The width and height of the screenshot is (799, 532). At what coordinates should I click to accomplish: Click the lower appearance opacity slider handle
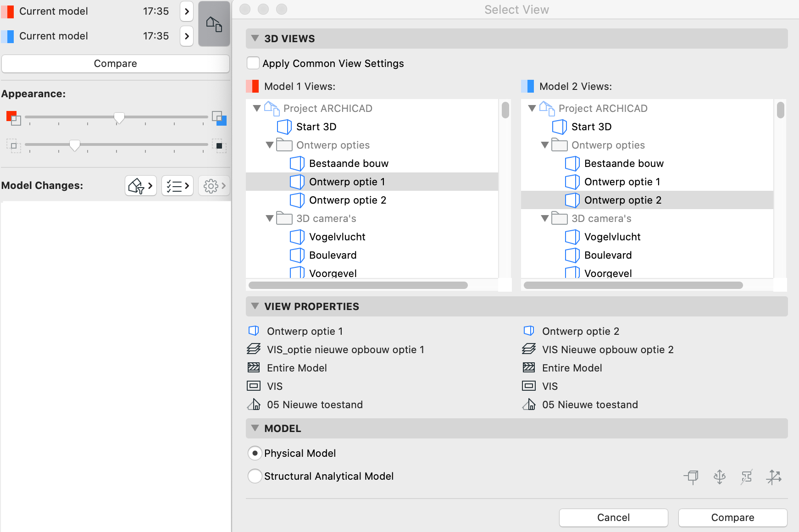pyautogui.click(x=75, y=146)
